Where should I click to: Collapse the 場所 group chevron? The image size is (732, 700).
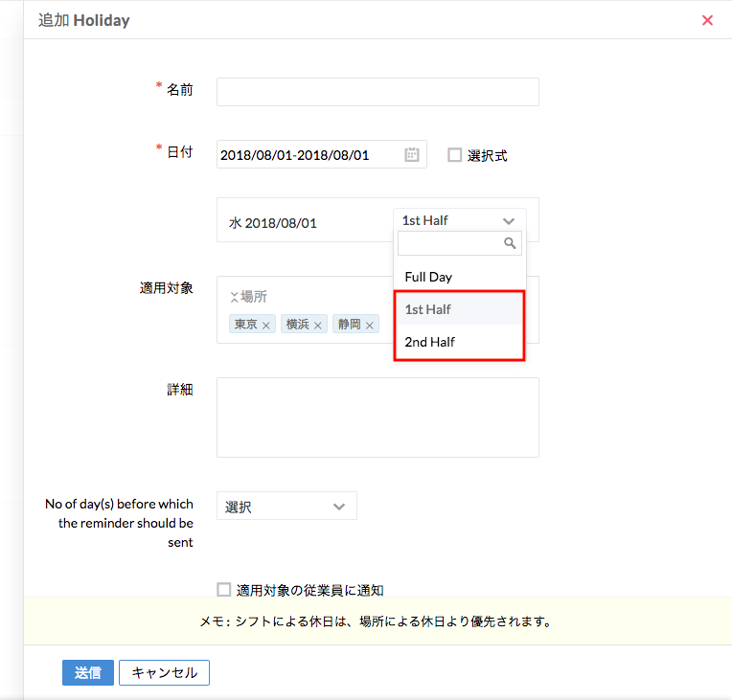click(x=234, y=297)
